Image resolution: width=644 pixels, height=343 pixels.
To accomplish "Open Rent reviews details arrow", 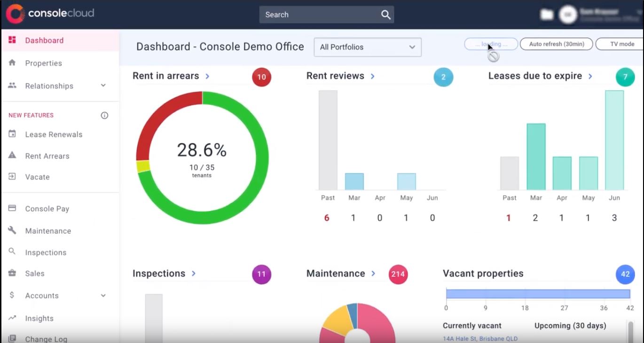I will pos(372,76).
